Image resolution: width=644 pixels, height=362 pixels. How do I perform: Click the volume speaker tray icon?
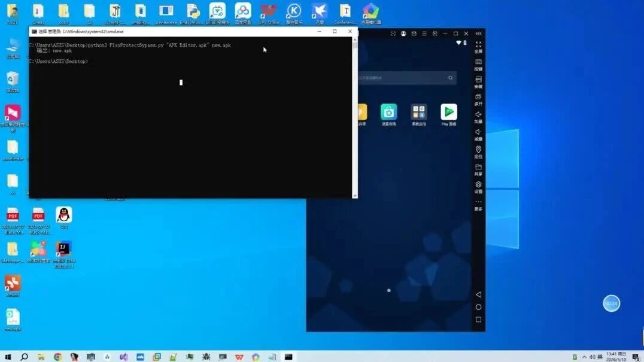[593, 357]
